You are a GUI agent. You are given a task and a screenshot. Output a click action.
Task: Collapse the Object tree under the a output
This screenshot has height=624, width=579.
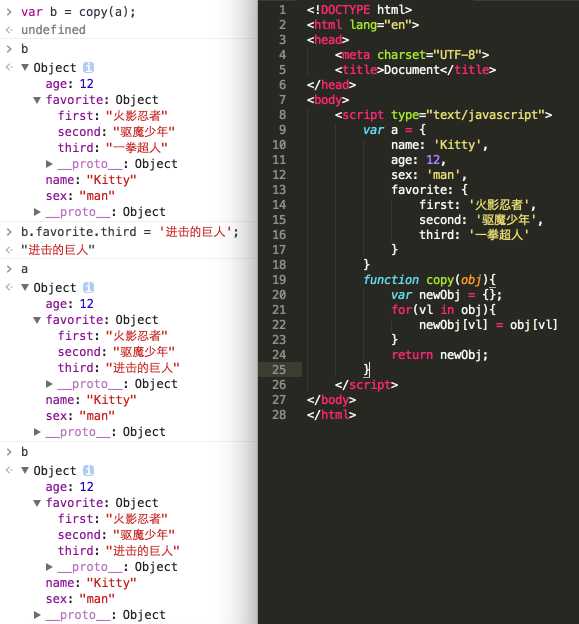tap(25, 287)
